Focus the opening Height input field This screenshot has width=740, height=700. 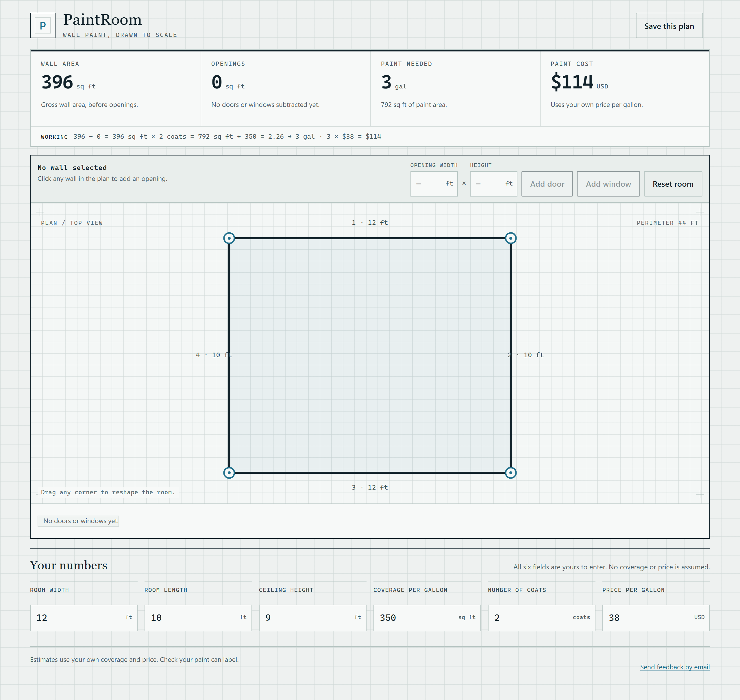pyautogui.click(x=493, y=184)
